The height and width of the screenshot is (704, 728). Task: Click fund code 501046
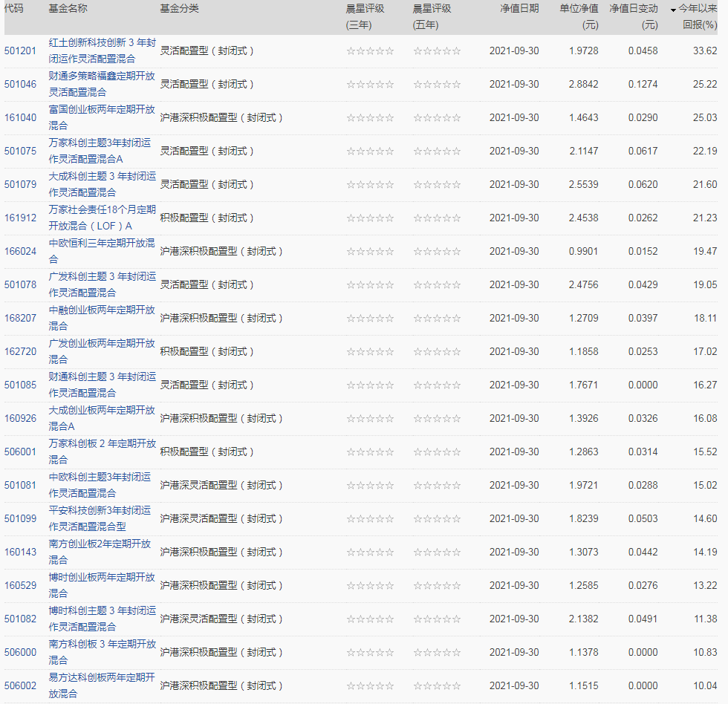click(x=20, y=85)
